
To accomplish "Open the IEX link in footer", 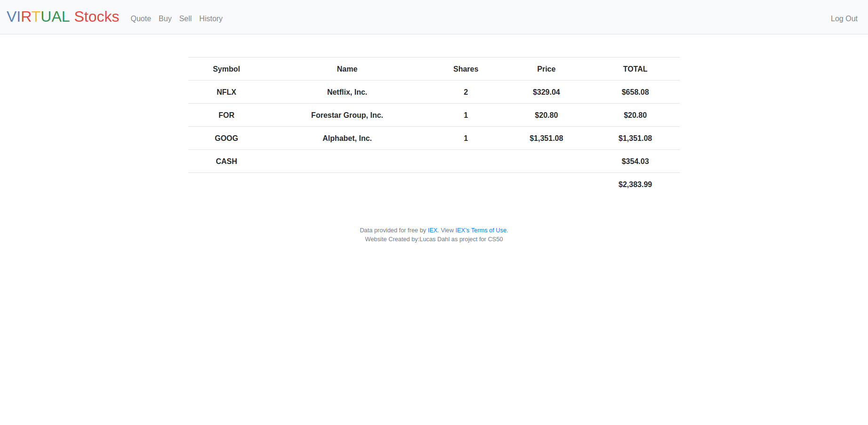I will 433,230.
